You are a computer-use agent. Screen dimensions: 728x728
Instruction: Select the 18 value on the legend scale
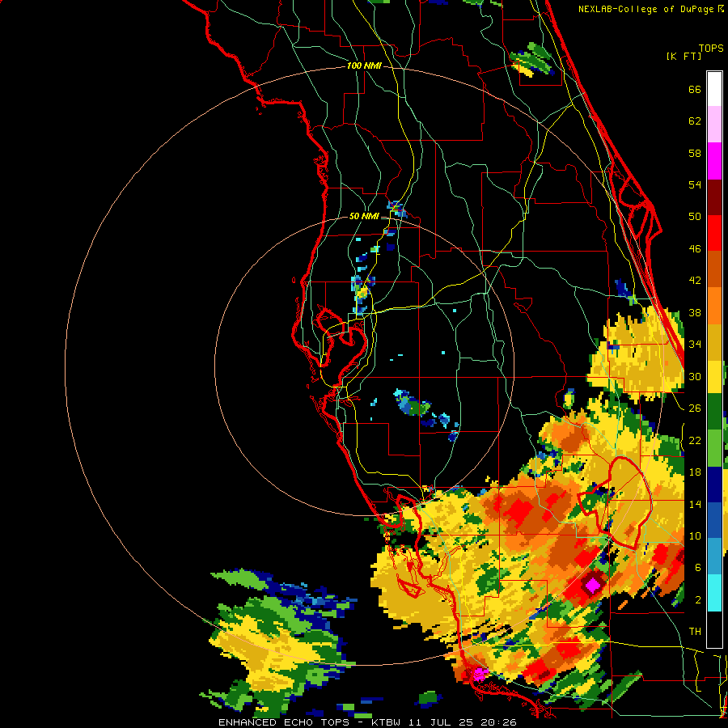click(695, 472)
